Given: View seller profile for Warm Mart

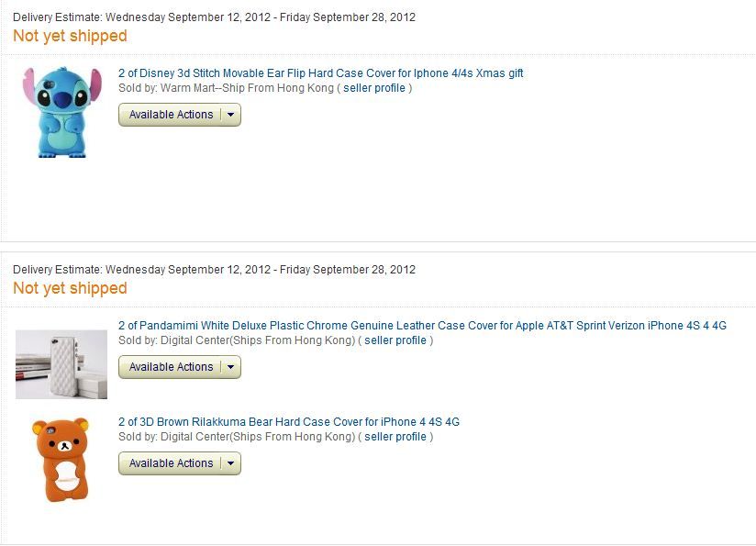Looking at the screenshot, I should [x=374, y=88].
